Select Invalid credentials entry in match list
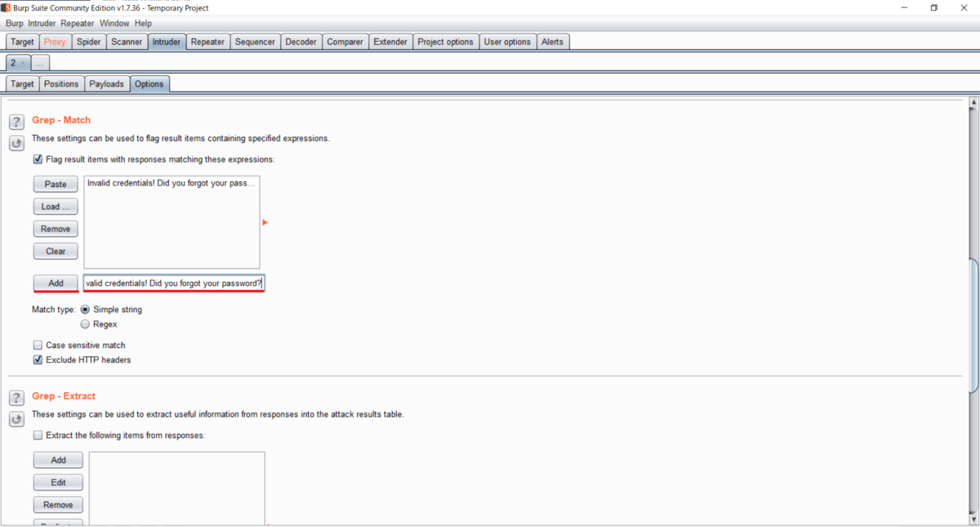This screenshot has height=527, width=980. tap(171, 184)
